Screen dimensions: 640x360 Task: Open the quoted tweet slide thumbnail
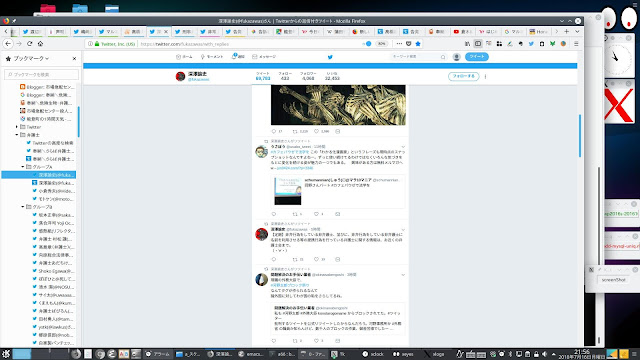(288, 191)
